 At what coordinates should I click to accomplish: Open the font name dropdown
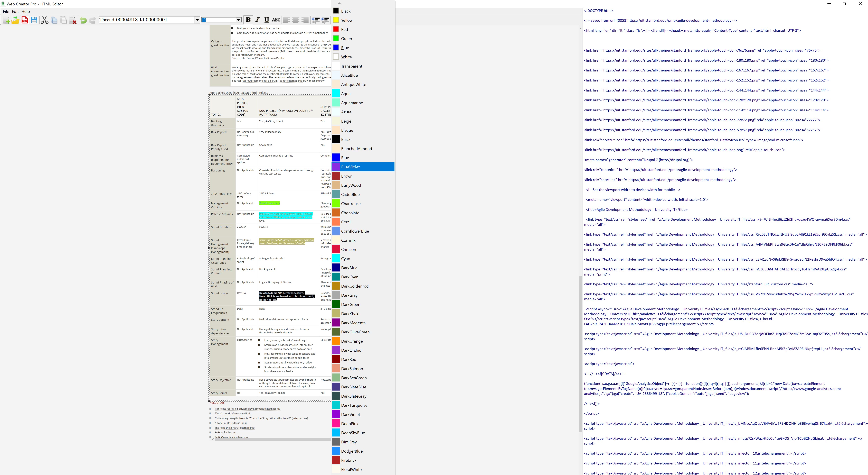coord(197,20)
